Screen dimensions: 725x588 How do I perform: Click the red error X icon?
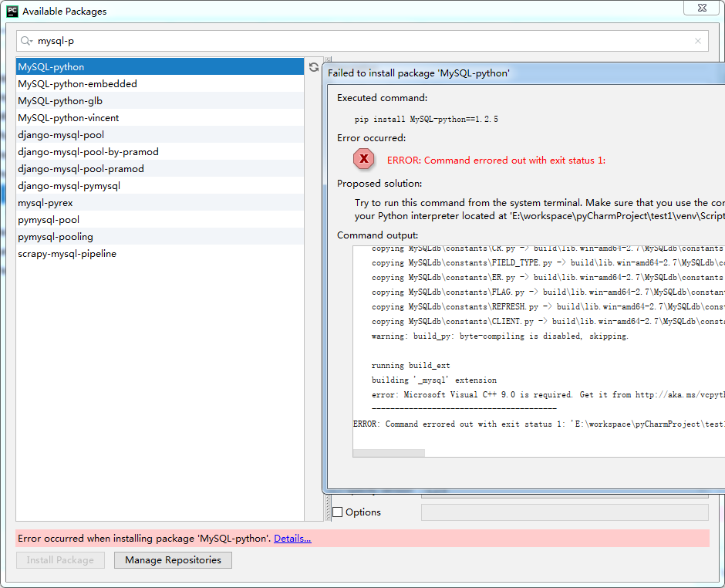[x=364, y=159]
